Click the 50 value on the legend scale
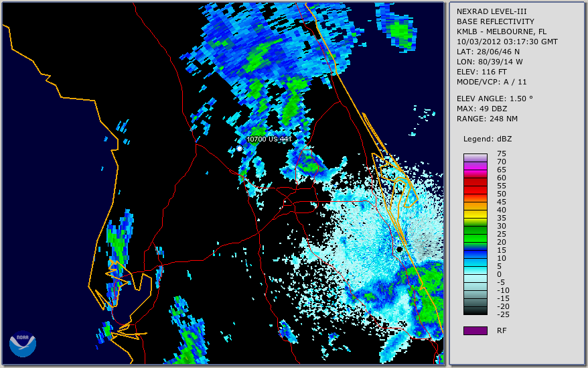588x368 pixels. point(502,194)
